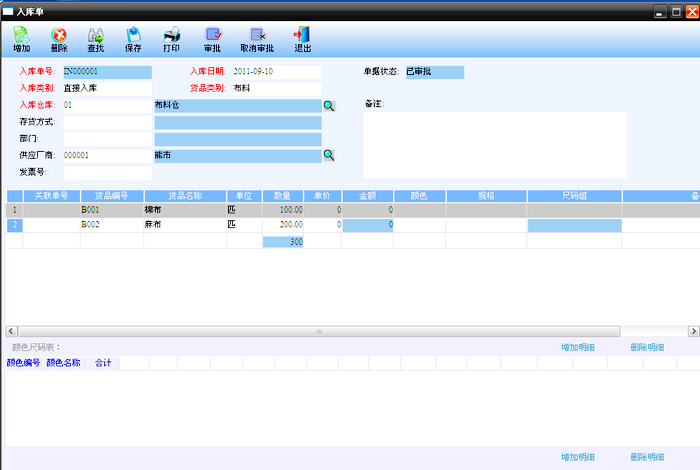Click the 入库日期 date field

[276, 72]
